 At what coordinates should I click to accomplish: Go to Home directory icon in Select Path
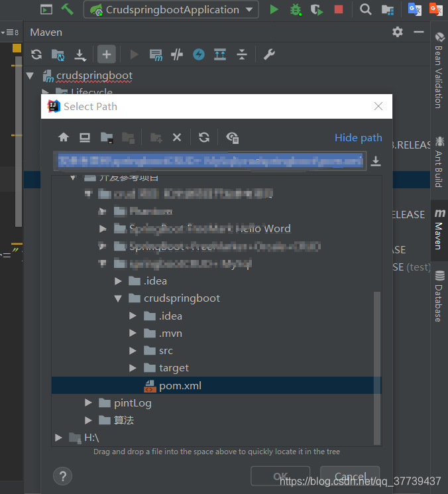coord(64,137)
